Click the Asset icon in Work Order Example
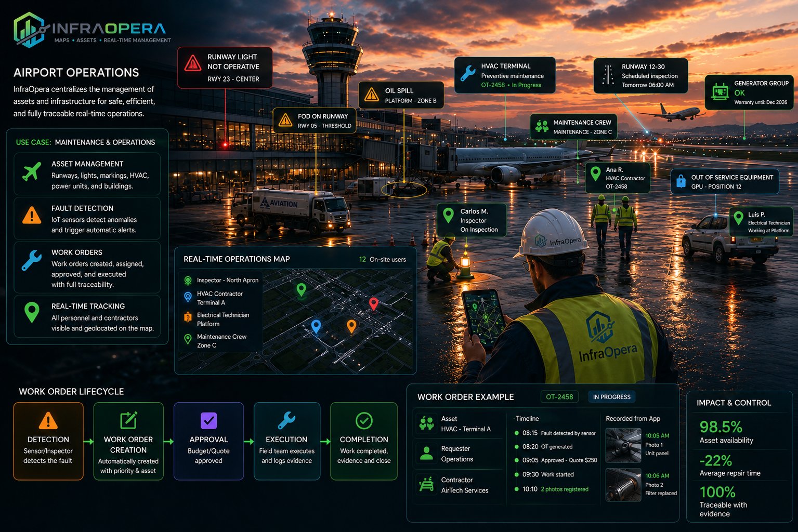This screenshot has width=798, height=532. coord(427,423)
